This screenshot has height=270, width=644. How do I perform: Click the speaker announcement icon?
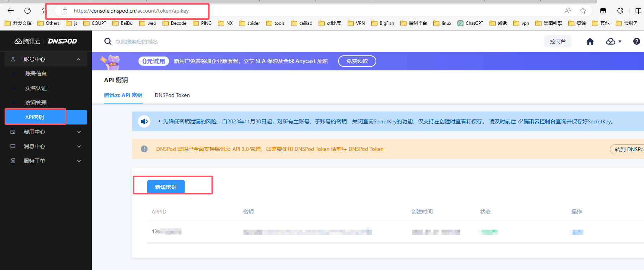144,121
